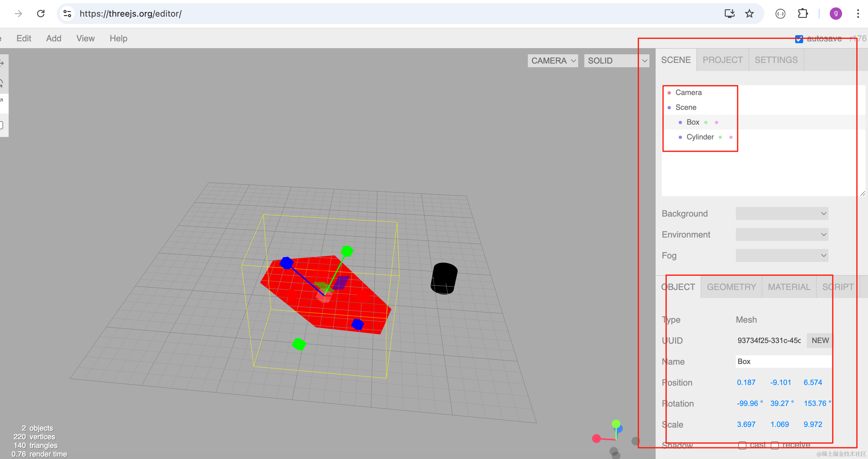The height and width of the screenshot is (459, 868).
Task: Switch to the SETTINGS tab
Action: (776, 60)
